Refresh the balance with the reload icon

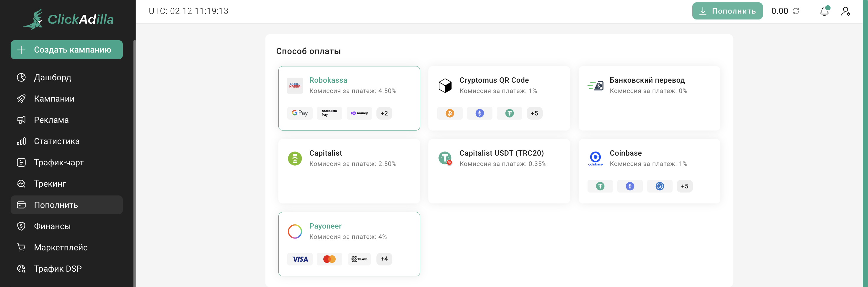tap(796, 11)
